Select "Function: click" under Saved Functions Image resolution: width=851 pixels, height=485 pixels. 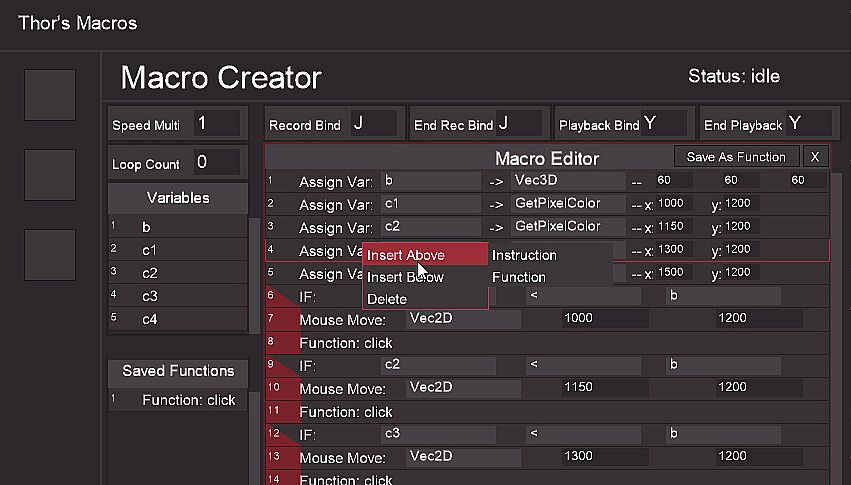178,400
